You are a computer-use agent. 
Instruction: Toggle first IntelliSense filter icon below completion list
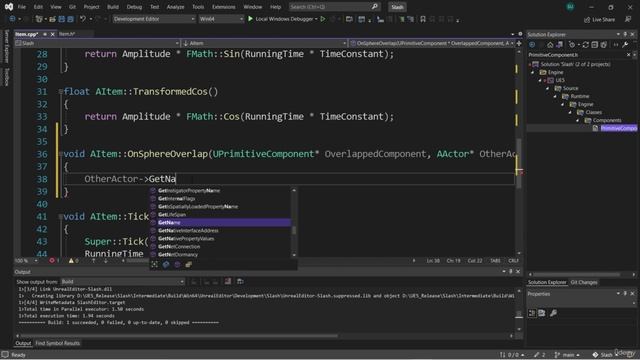[155, 264]
